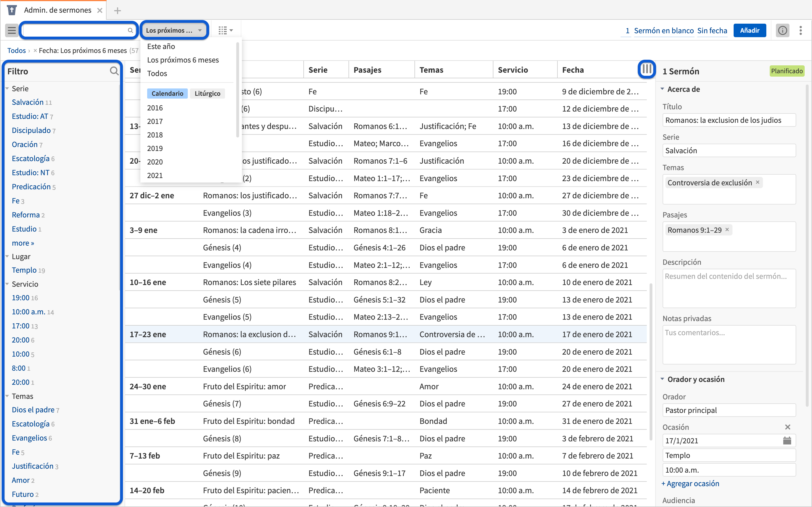Open the info panel icon
This screenshot has width=812, height=507.
(x=782, y=30)
